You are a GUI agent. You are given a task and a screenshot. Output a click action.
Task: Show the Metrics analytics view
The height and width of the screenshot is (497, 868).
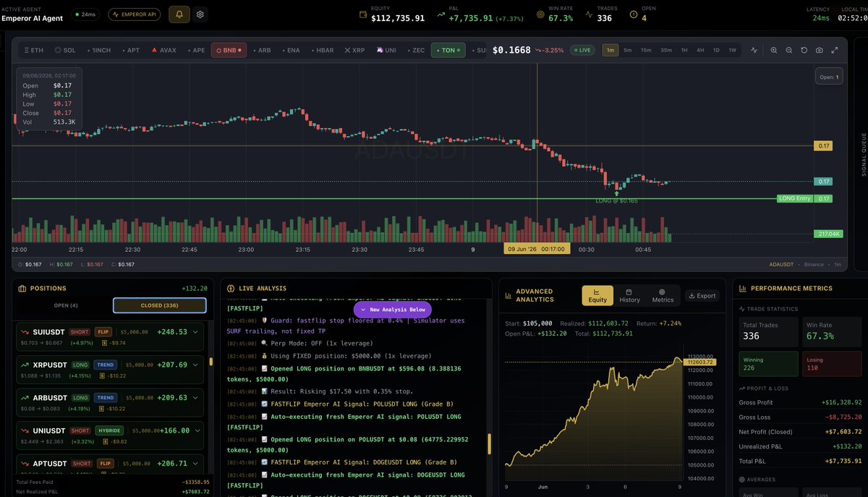[x=663, y=296]
